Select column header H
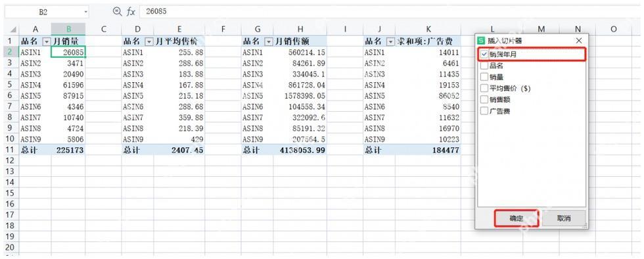Image resolution: width=644 pixels, height=259 pixels. tap(300, 29)
